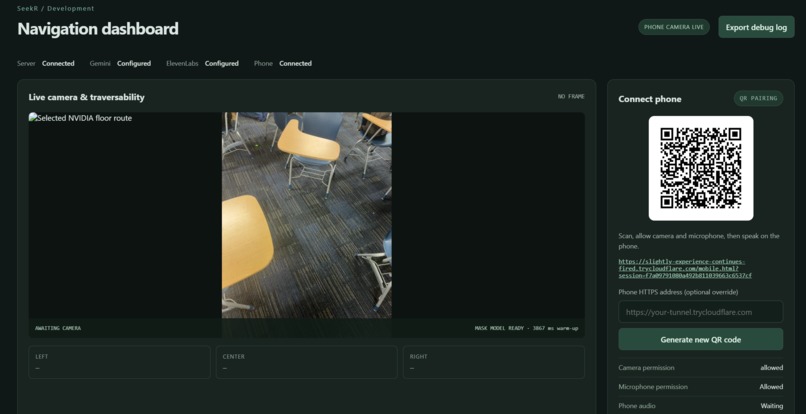
Task: Select the RIGHT traversability card
Action: (x=494, y=362)
